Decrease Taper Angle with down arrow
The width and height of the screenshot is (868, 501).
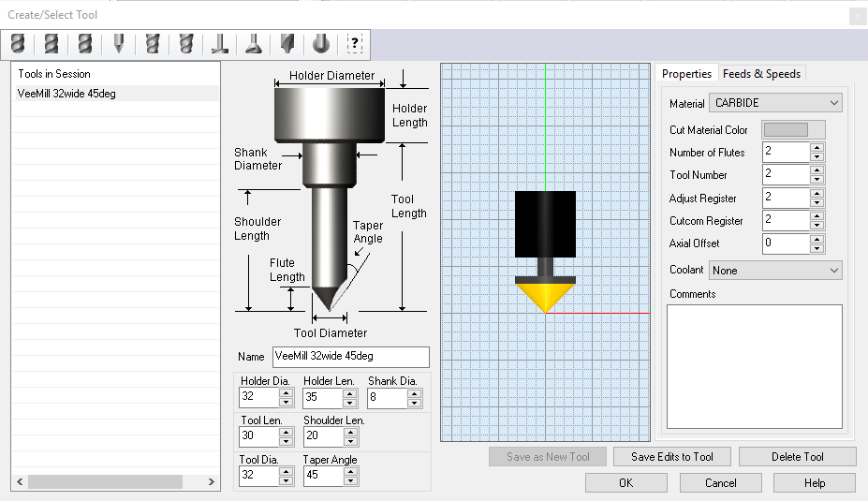(x=350, y=480)
